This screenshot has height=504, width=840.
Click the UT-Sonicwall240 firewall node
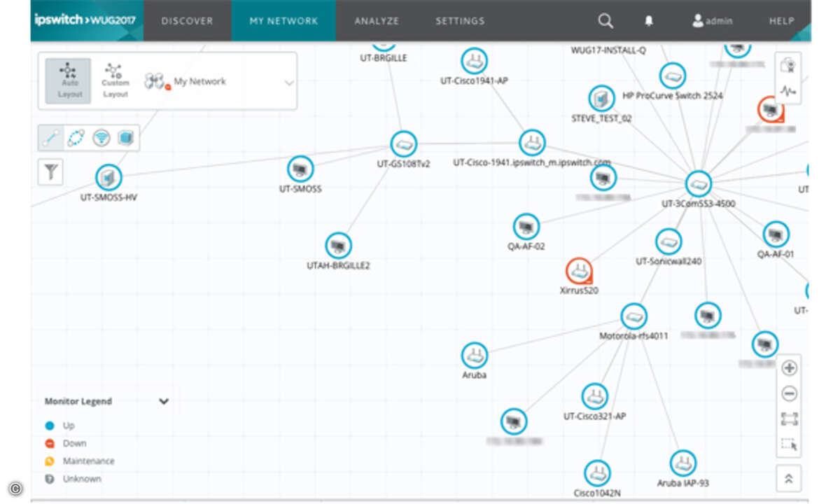coord(668,241)
